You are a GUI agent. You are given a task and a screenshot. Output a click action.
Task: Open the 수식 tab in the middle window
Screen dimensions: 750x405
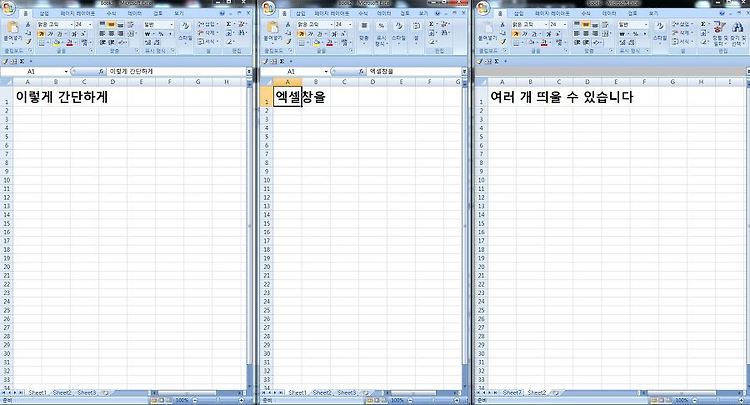[363, 13]
